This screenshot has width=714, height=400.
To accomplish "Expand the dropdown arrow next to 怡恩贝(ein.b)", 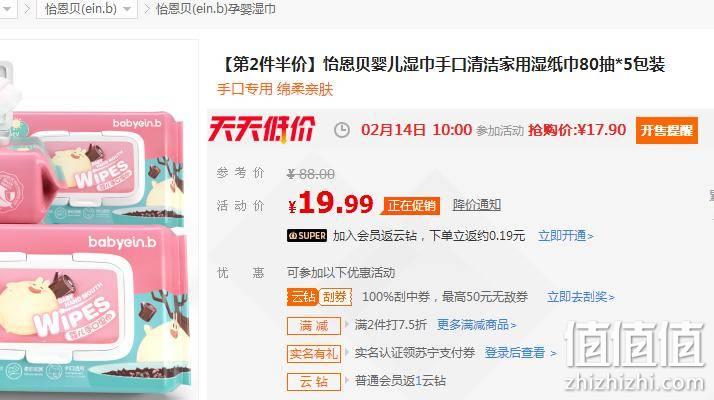I will 127,9.
